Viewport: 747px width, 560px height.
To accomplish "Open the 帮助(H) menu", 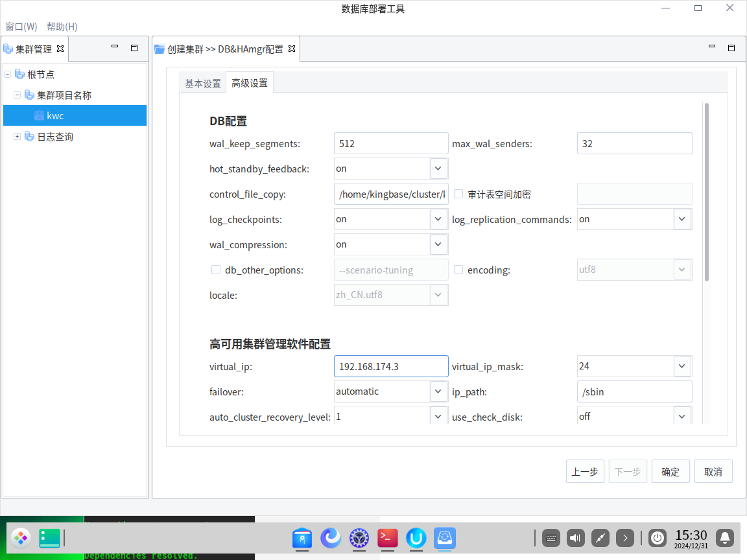I will click(x=62, y=27).
